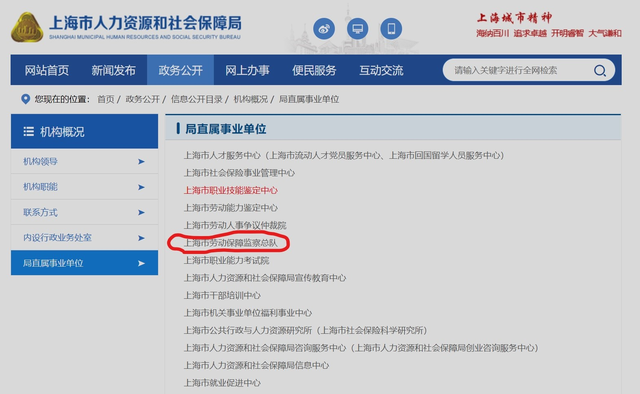Open 上海市劳动保障监察总队 link

click(231, 243)
